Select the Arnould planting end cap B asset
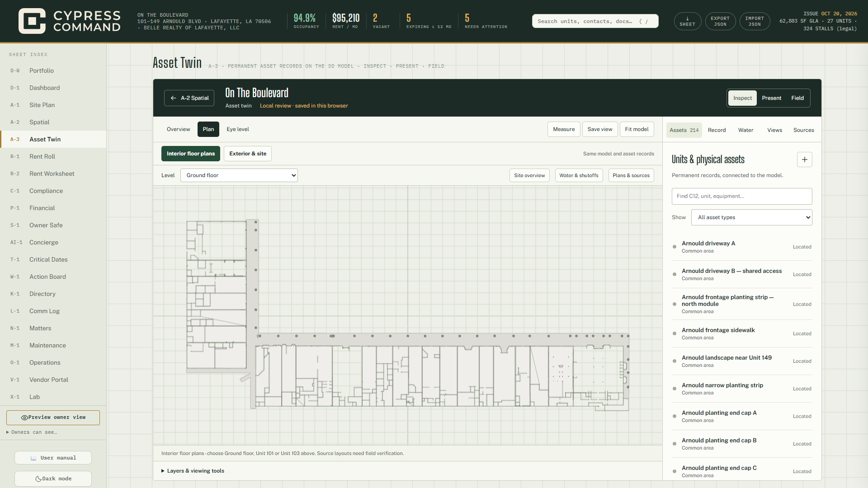Viewport: 868px width, 488px height. point(742,444)
